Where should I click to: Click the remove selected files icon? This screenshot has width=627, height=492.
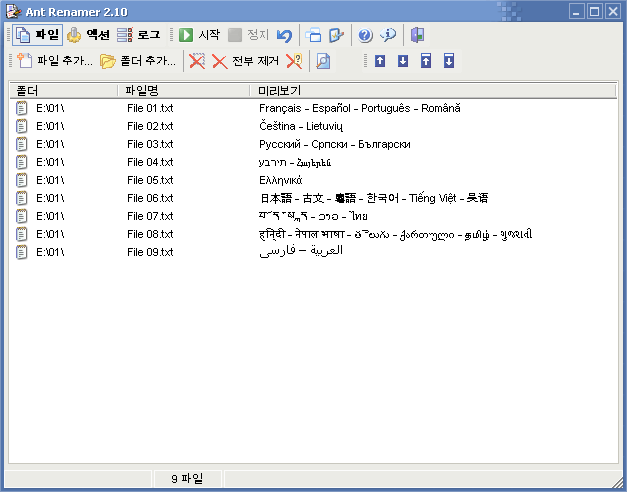tap(197, 61)
